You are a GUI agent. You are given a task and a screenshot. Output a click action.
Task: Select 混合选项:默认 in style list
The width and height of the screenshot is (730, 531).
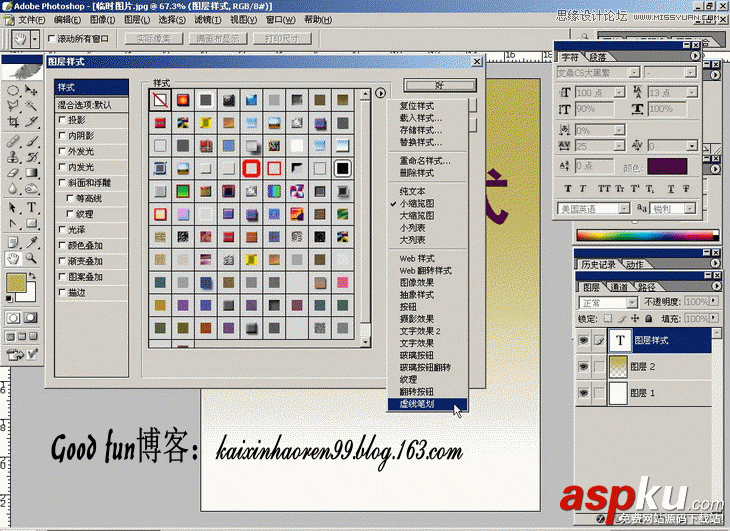(x=91, y=105)
